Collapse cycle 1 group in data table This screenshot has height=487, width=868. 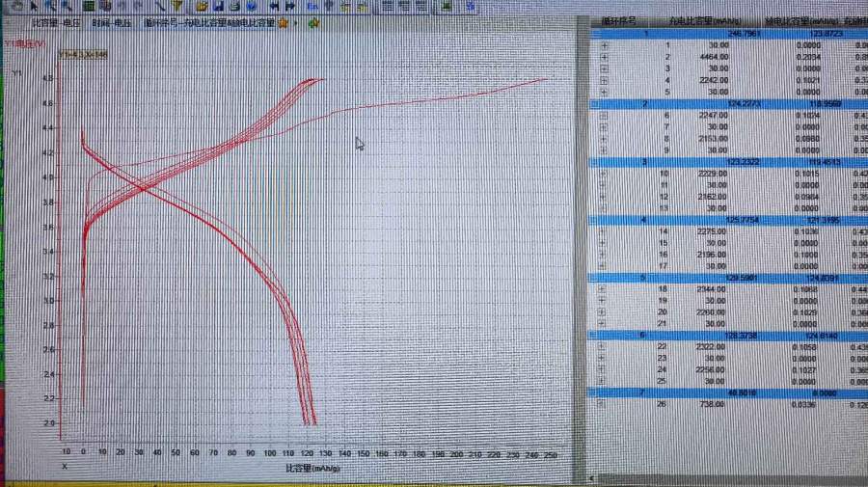click(596, 33)
